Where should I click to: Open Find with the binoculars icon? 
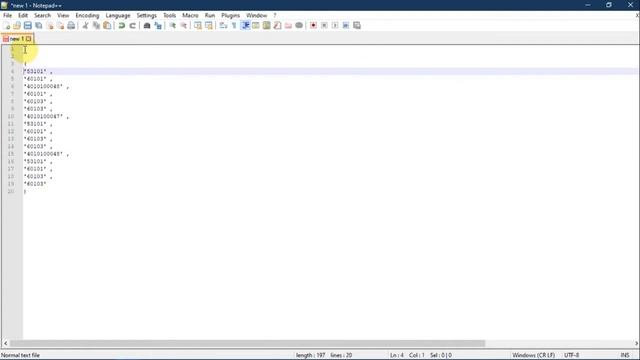(x=147, y=26)
